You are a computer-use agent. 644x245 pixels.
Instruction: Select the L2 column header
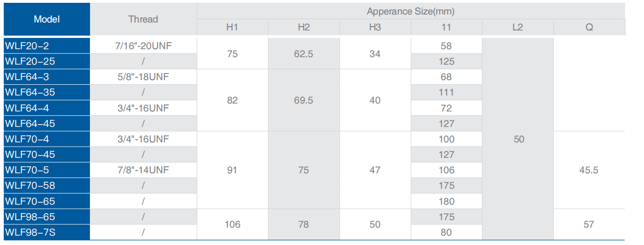click(x=518, y=27)
